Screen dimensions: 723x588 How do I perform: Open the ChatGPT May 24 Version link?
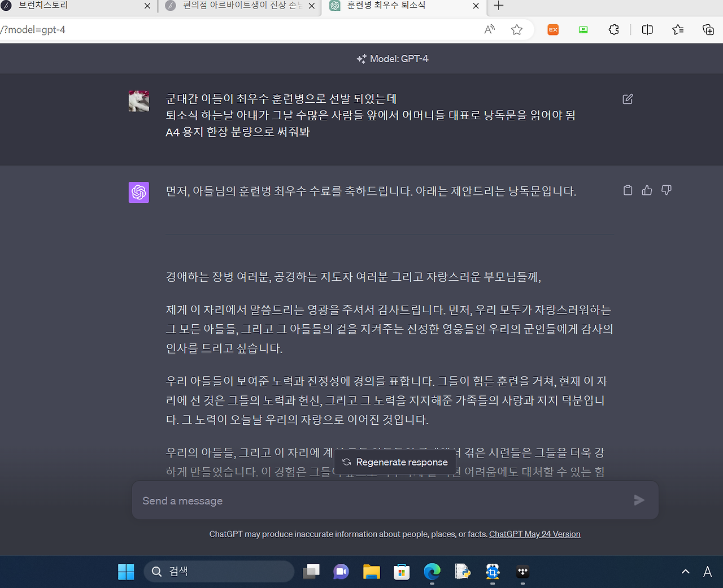(x=535, y=534)
